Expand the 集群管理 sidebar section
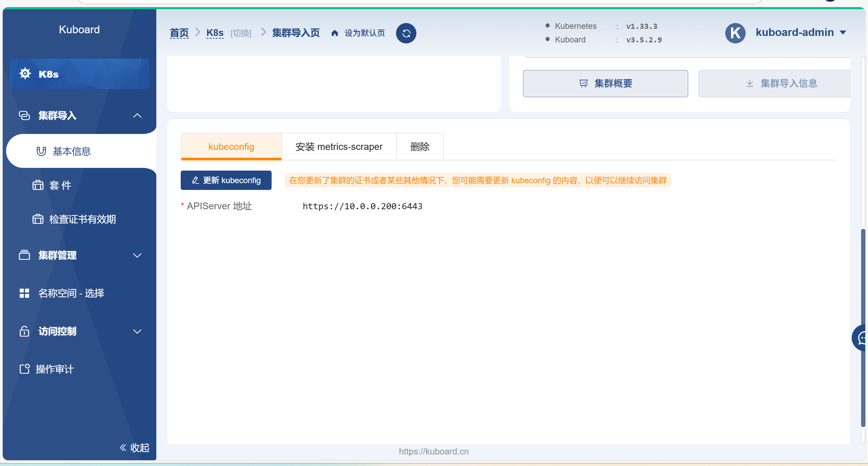This screenshot has width=868, height=466. [137, 255]
